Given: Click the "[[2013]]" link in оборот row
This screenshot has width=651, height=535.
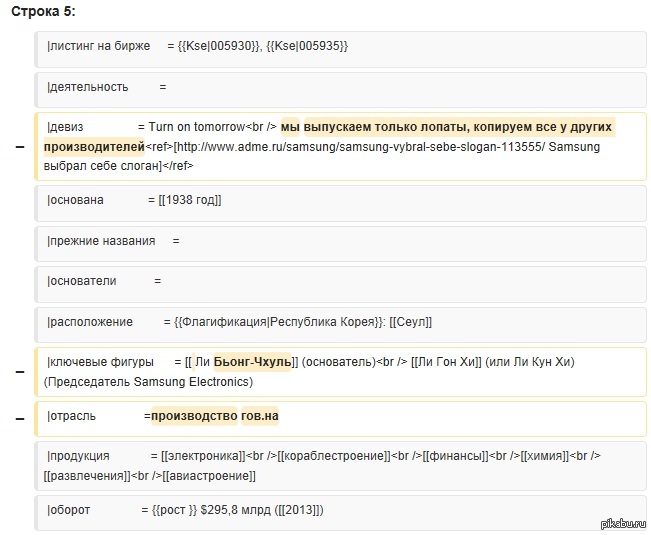Looking at the screenshot, I should pyautogui.click(x=300, y=510).
